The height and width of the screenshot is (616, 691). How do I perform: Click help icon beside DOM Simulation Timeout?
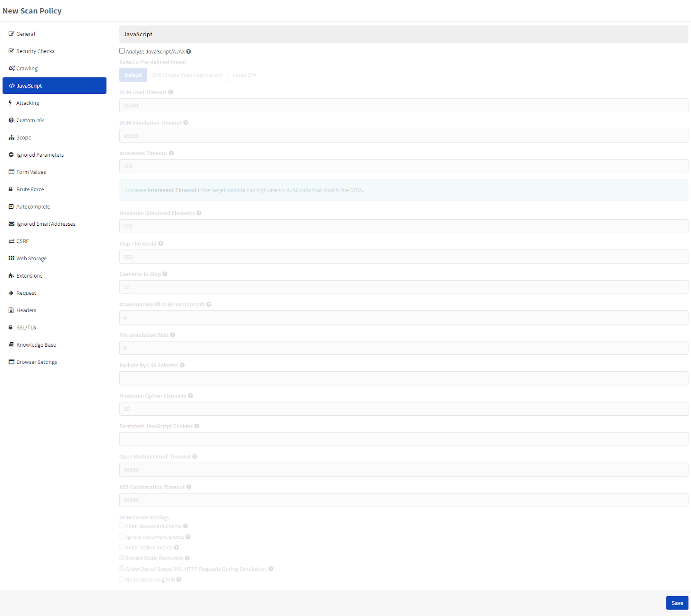[186, 123]
